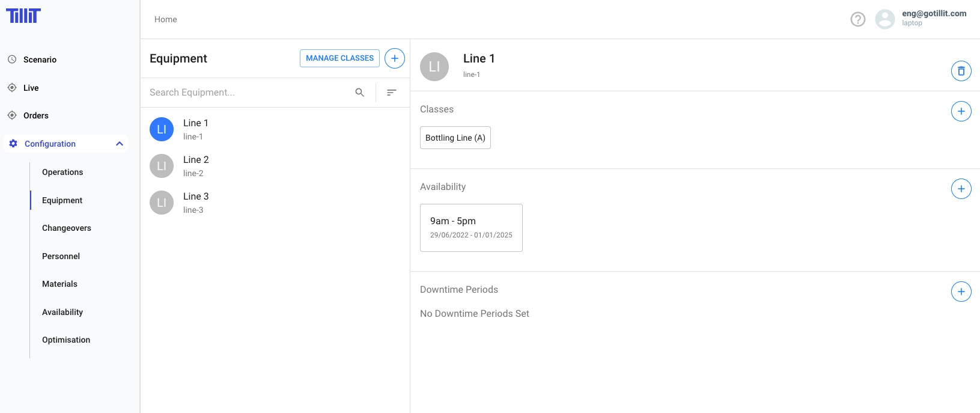Viewport: 980px width, 413px height.
Task: Collapse the Configuration menu chevron
Action: [120, 144]
